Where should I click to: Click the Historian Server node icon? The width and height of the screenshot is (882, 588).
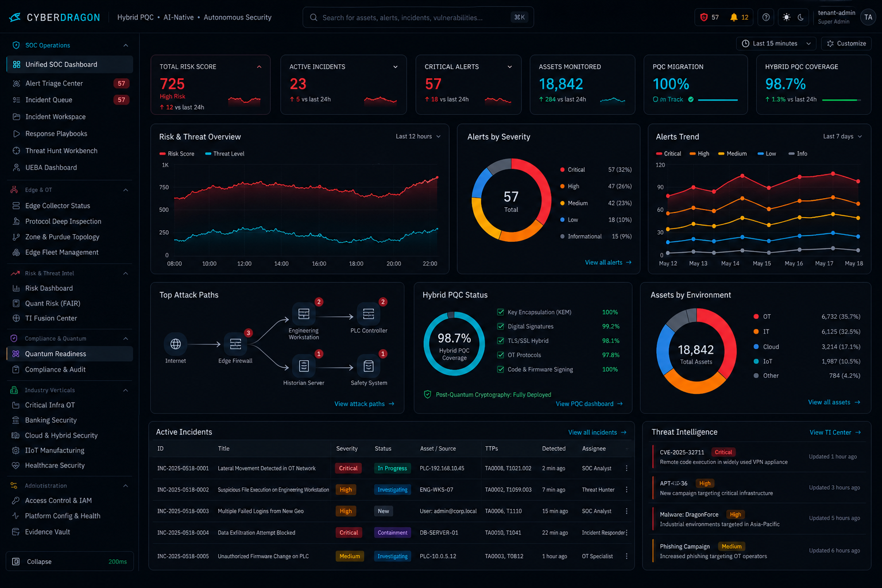(304, 366)
